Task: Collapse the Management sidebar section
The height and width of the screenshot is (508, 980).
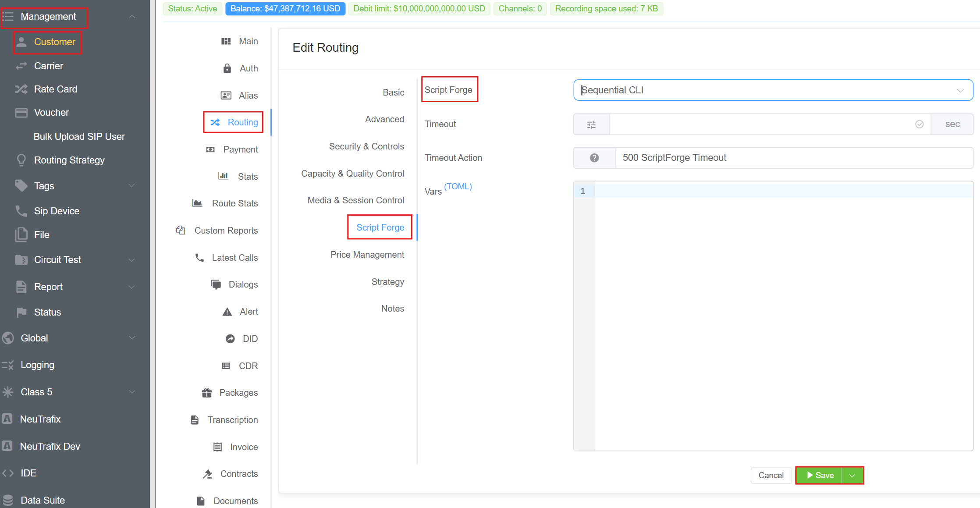Action: click(x=132, y=17)
